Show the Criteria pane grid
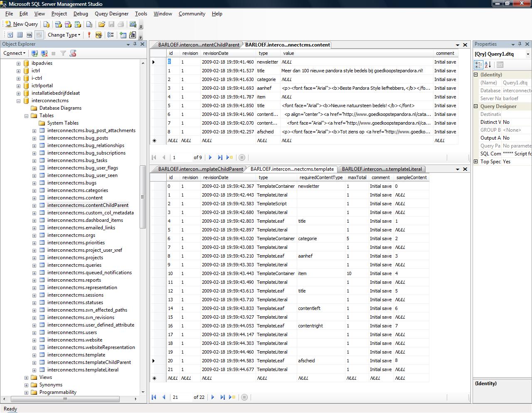 tap(20, 35)
